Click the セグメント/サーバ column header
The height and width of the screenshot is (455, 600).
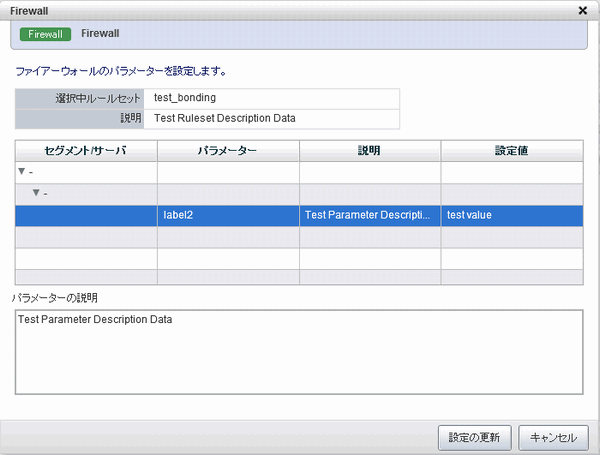[86, 151]
